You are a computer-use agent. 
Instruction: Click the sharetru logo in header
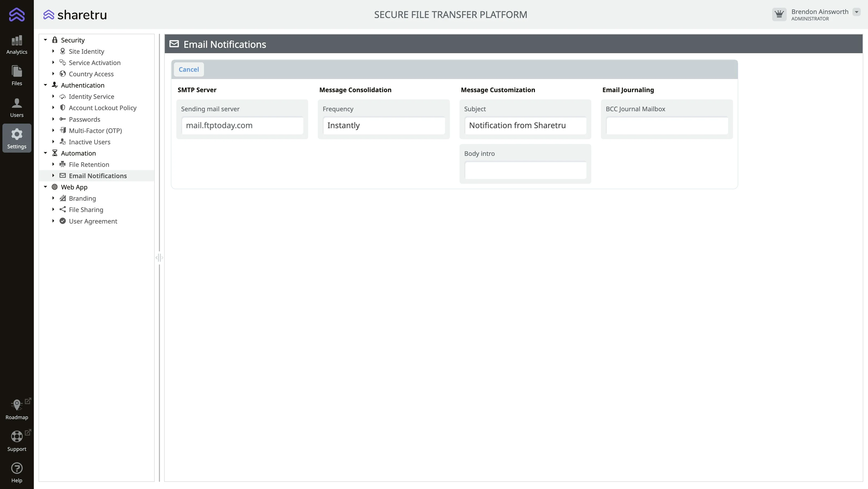[75, 15]
